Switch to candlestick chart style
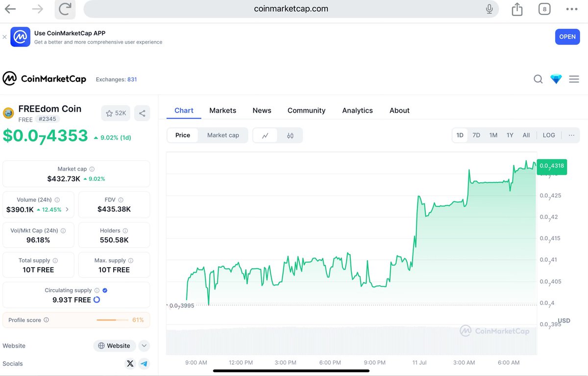Screen dimensions: 588x376 (290, 136)
